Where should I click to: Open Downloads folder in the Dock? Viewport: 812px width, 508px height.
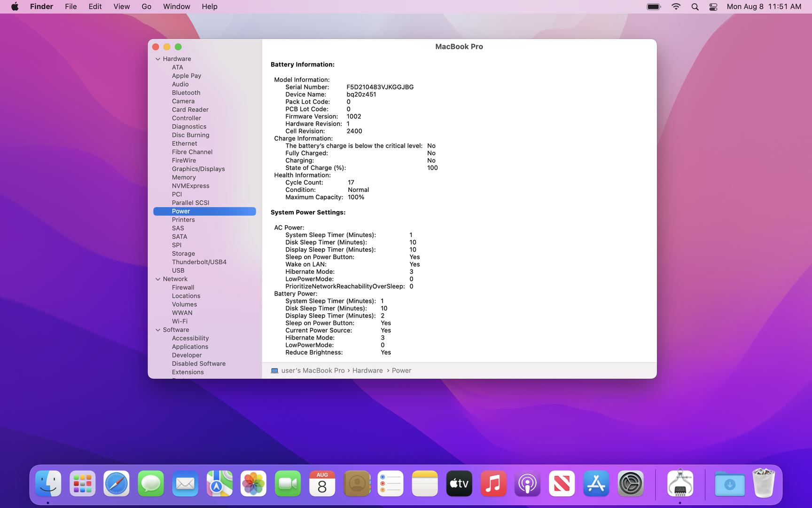point(730,484)
